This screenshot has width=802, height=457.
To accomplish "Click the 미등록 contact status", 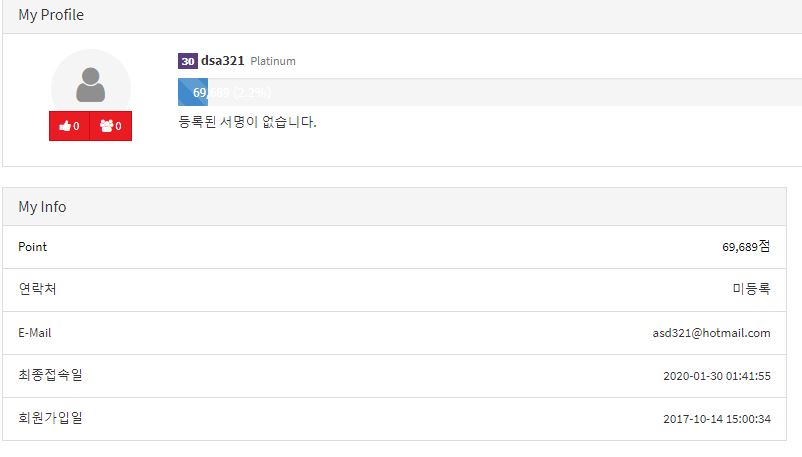I will coord(751,289).
